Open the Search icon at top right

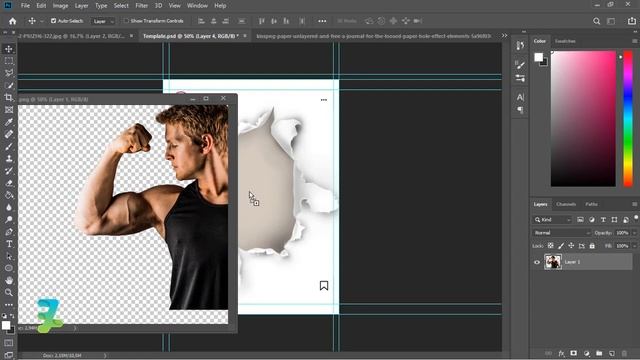596,21
